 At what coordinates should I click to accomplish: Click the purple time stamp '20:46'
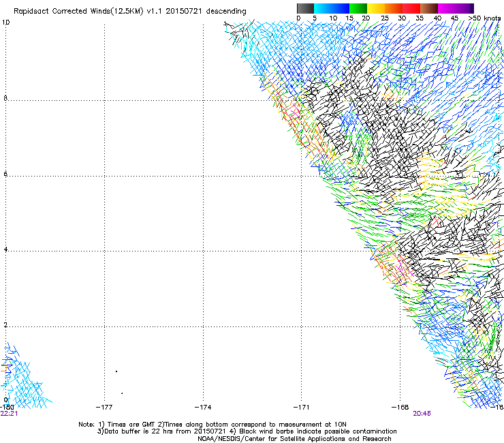422,414
